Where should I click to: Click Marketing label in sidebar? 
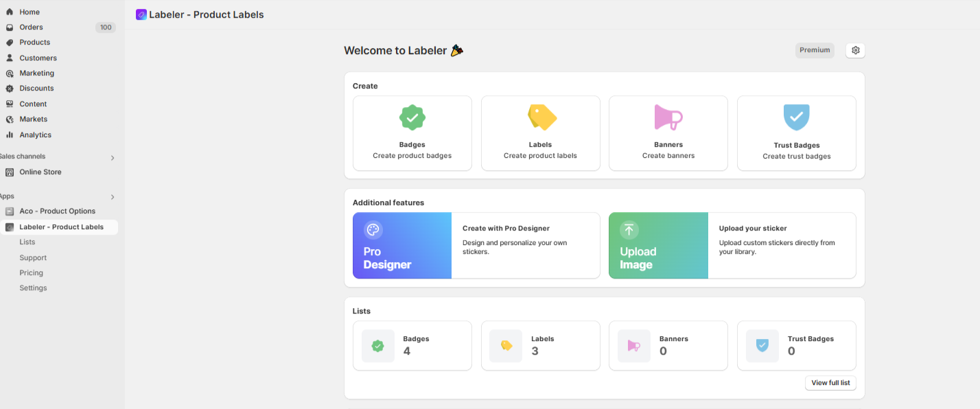click(36, 73)
